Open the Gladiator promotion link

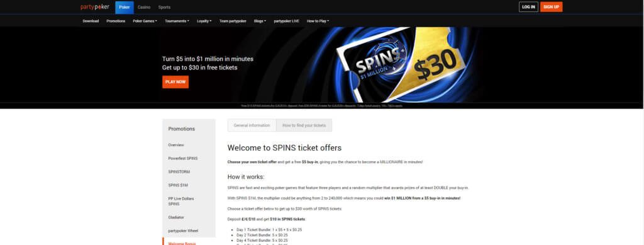pos(176,217)
